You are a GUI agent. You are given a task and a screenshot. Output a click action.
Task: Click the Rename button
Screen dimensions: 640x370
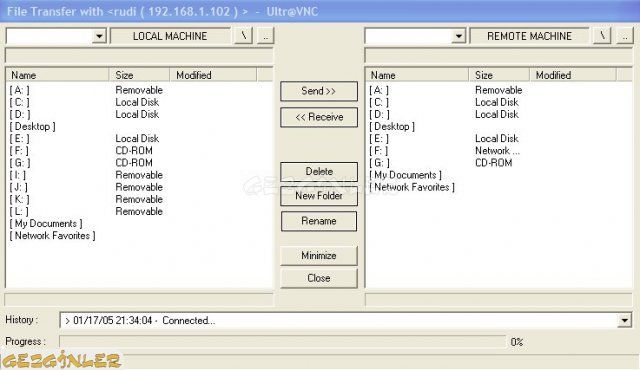(319, 221)
